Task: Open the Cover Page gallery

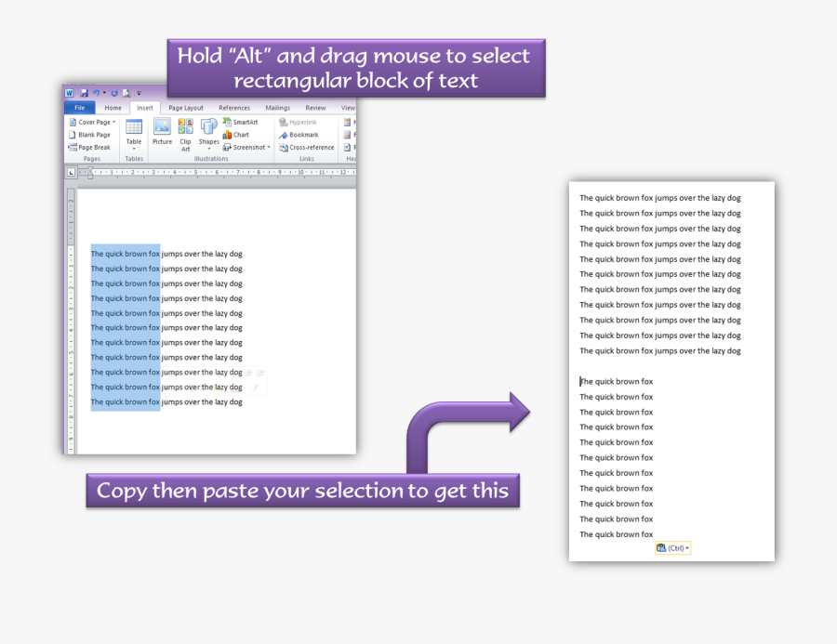Action: (96, 122)
